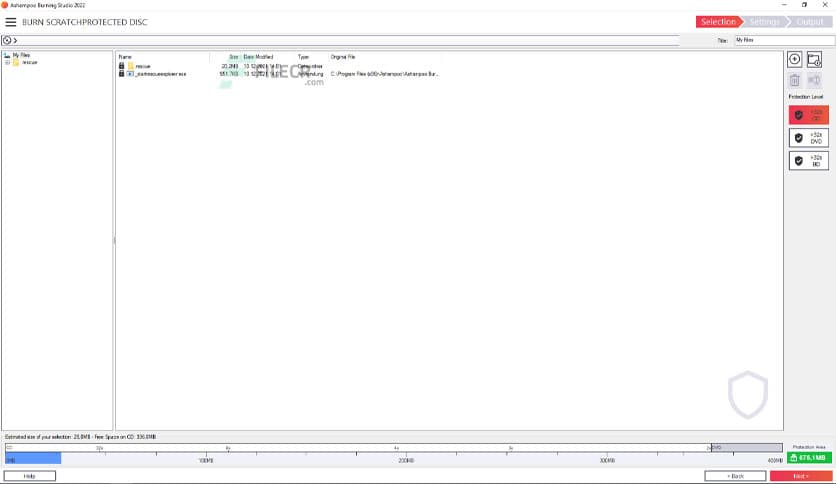Click the Help button
The height and width of the screenshot is (484, 836).
(30, 476)
